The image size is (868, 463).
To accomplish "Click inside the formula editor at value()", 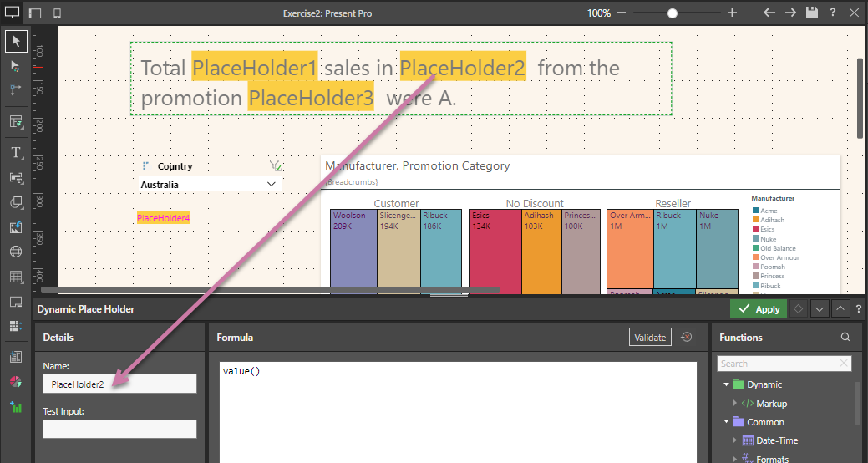I will (x=241, y=371).
